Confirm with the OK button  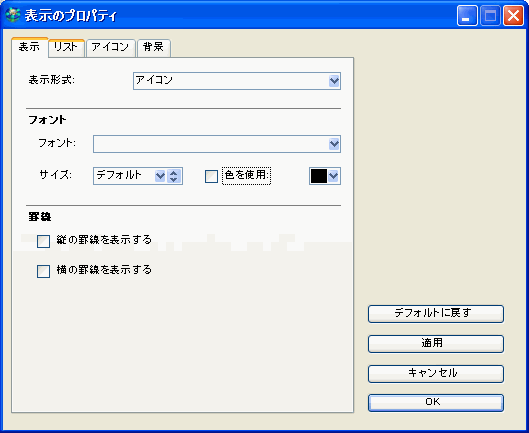pyautogui.click(x=436, y=403)
